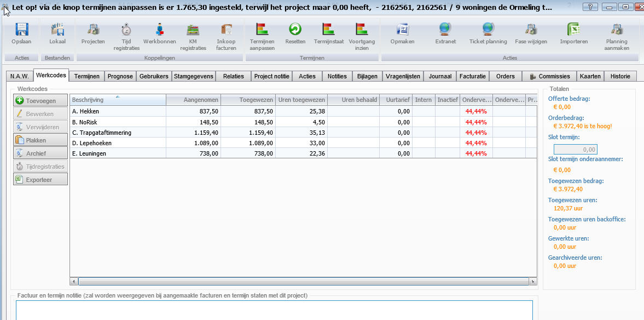Click the Opslaan save icon
This screenshot has width=644, height=320.
point(21,30)
